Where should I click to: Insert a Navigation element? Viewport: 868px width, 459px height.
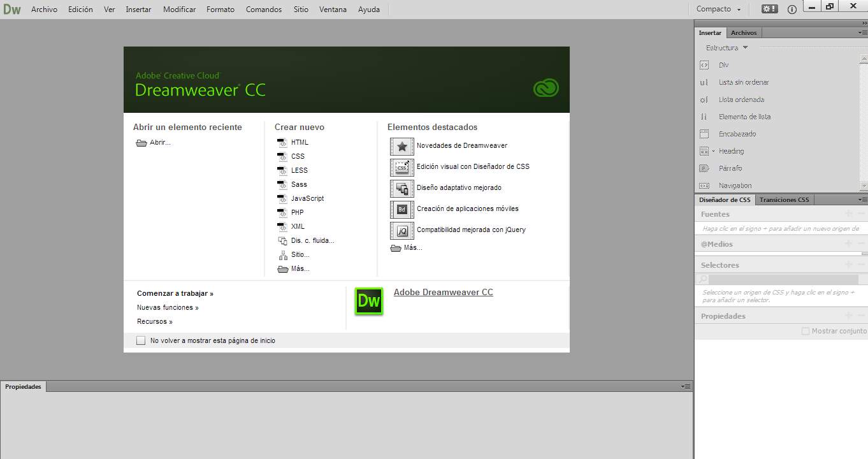click(x=735, y=186)
